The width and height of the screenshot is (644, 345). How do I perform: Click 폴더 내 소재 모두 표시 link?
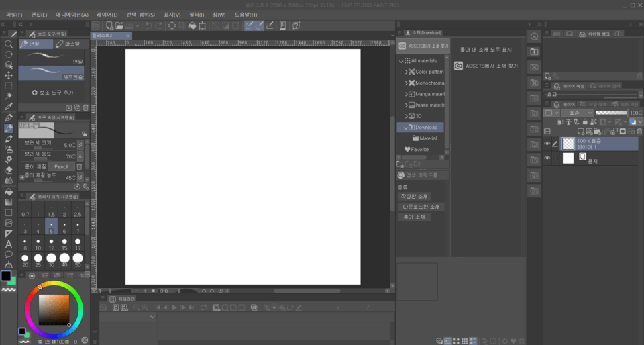click(x=486, y=49)
